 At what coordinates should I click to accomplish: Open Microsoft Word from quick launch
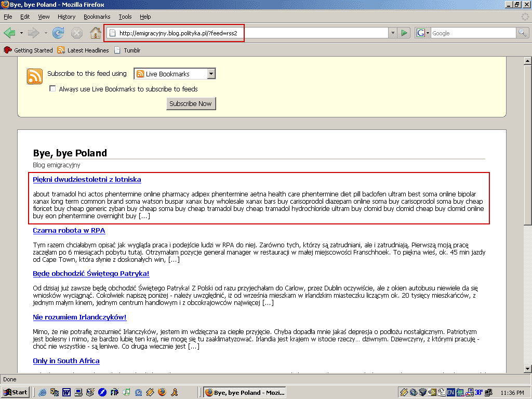66,392
